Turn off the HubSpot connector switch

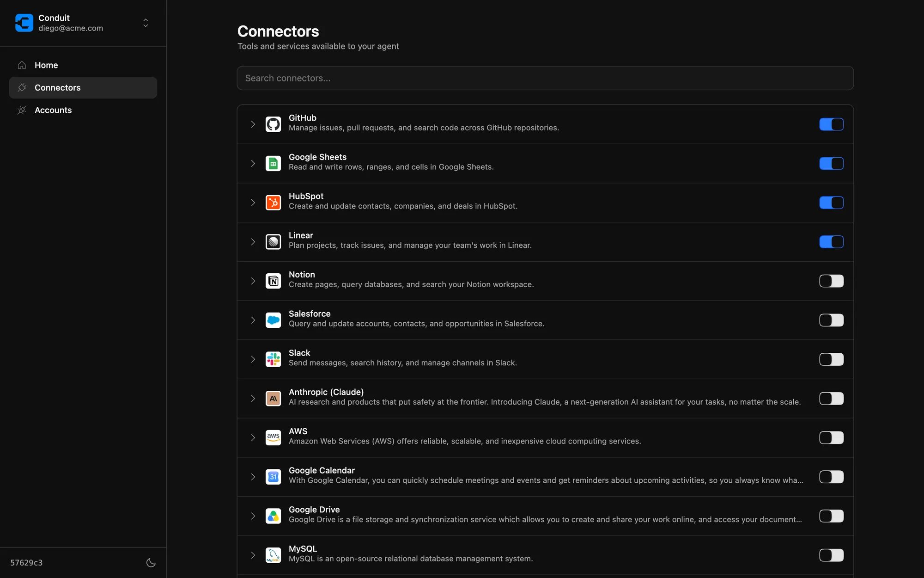click(831, 203)
